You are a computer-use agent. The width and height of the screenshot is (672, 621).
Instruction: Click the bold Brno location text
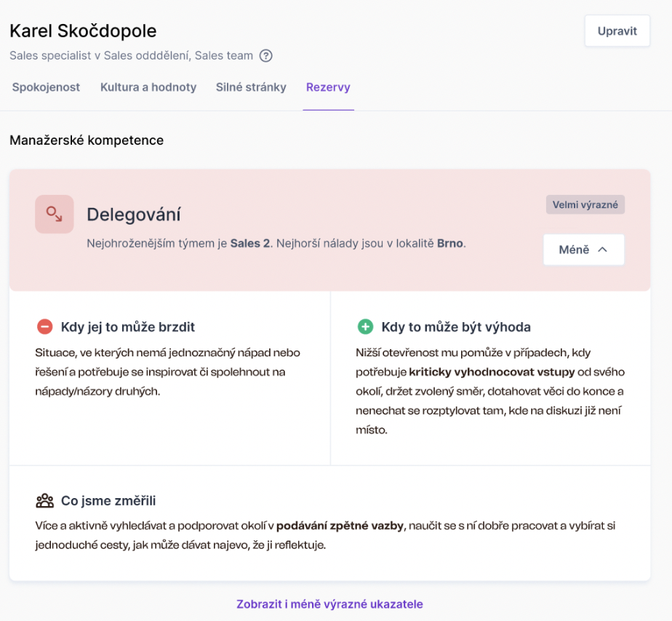click(450, 244)
